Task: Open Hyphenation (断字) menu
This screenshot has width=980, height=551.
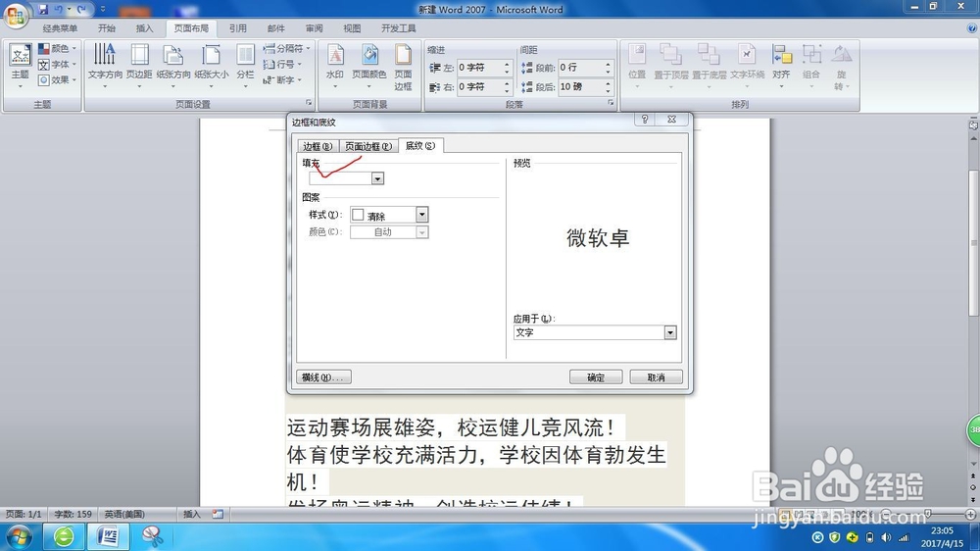Action: point(282,79)
